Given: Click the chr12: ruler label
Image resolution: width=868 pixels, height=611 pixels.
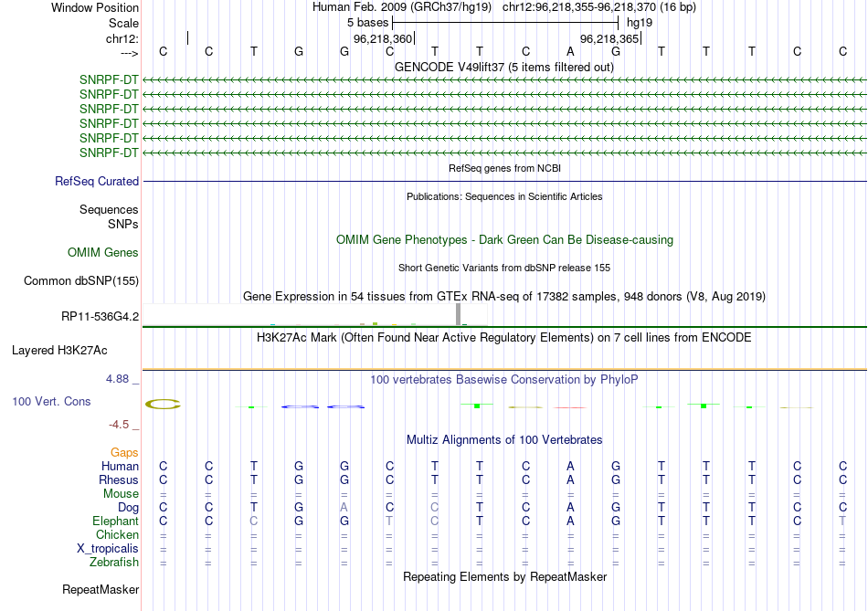Looking at the screenshot, I should click(x=122, y=38).
